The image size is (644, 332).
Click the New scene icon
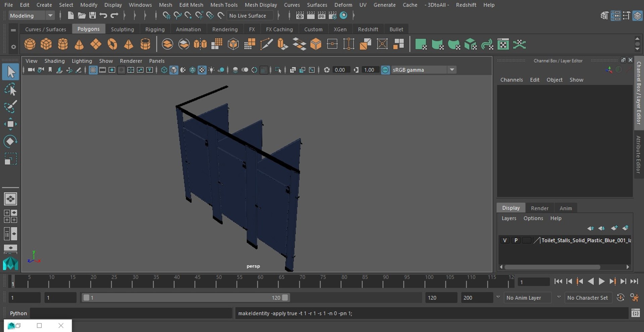[70, 15]
